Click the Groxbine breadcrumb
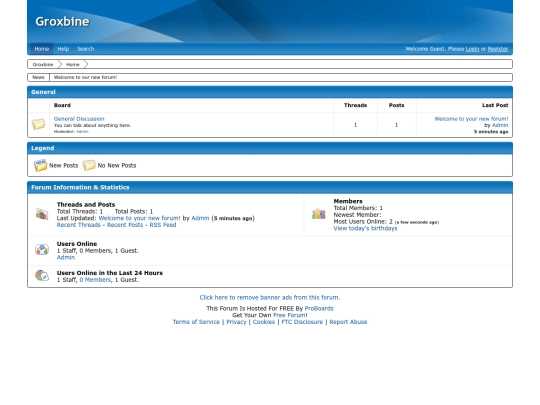This screenshot has height=405, width=540. 43,64
